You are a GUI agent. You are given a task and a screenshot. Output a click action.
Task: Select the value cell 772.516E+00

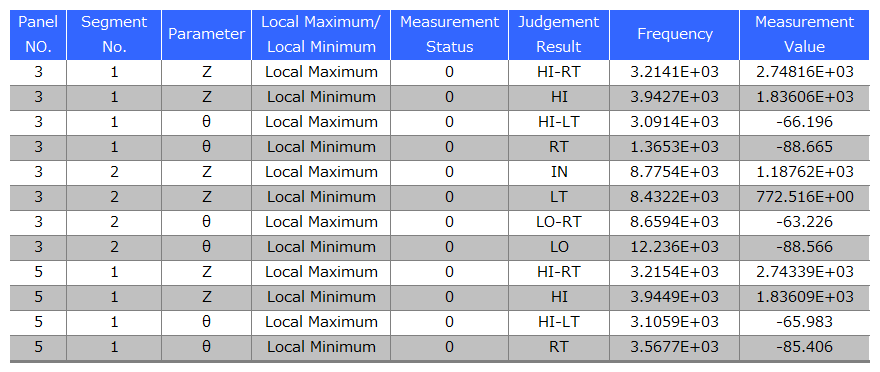(x=804, y=197)
